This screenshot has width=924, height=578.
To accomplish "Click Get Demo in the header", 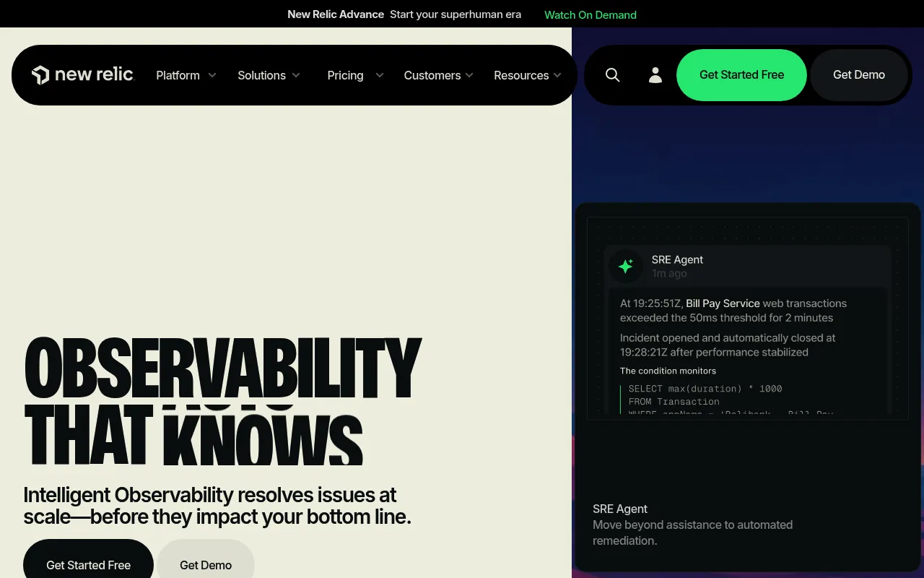I will click(x=859, y=75).
